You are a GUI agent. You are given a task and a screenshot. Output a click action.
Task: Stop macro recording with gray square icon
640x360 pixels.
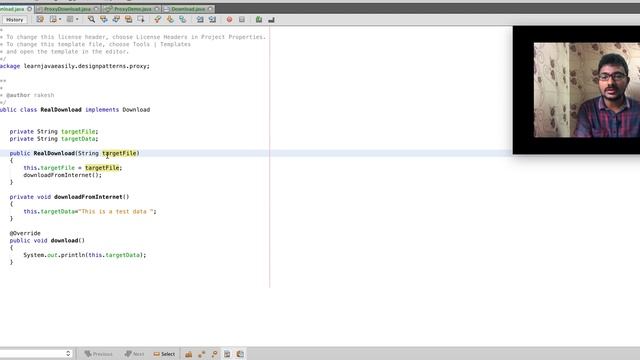(x=242, y=20)
